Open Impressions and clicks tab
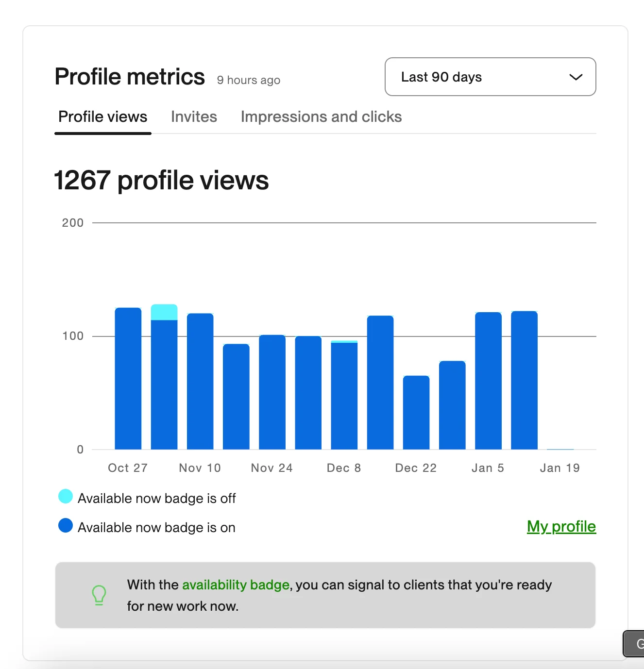644x669 pixels. (x=321, y=117)
